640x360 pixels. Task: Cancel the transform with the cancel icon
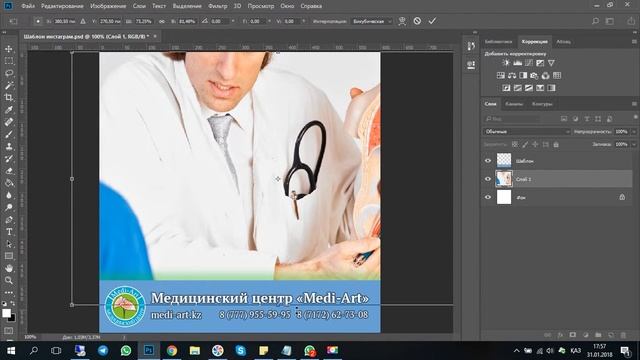point(417,21)
